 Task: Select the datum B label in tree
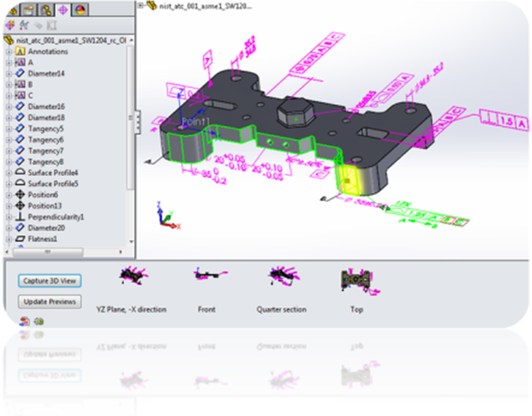coord(30,84)
